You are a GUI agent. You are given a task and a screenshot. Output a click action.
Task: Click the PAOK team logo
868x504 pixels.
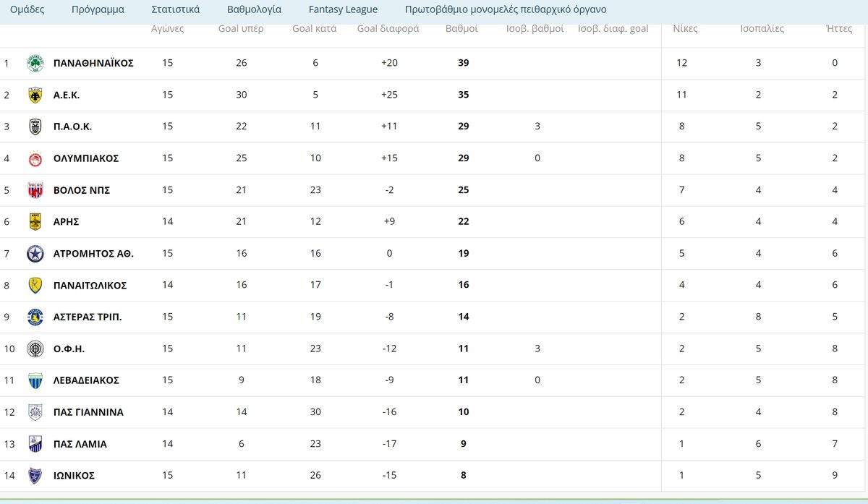(x=35, y=127)
